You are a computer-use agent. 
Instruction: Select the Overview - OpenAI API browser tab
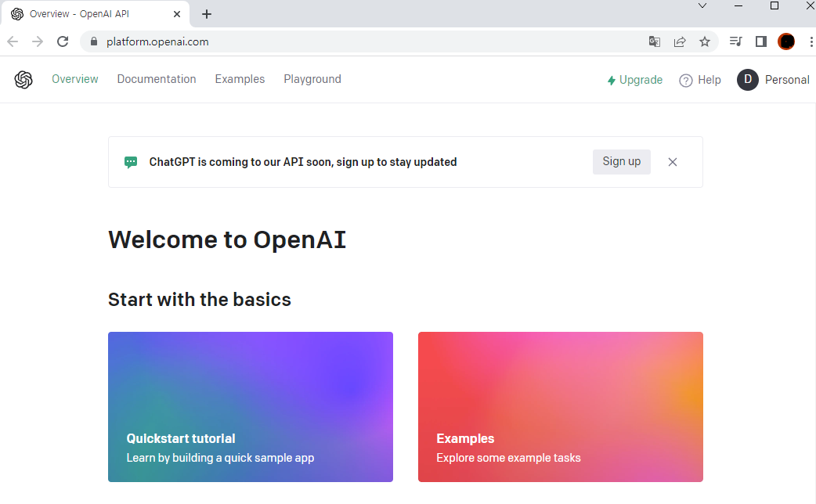pyautogui.click(x=96, y=14)
